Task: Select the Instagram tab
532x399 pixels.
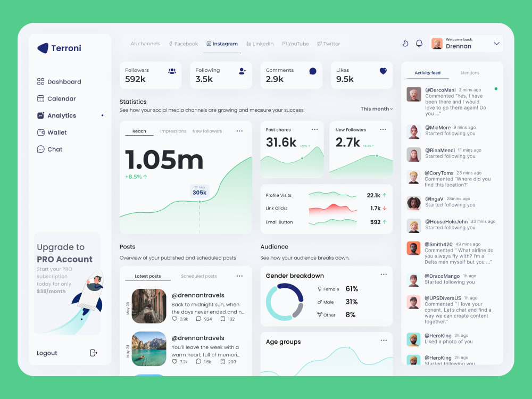Action: [x=222, y=44]
